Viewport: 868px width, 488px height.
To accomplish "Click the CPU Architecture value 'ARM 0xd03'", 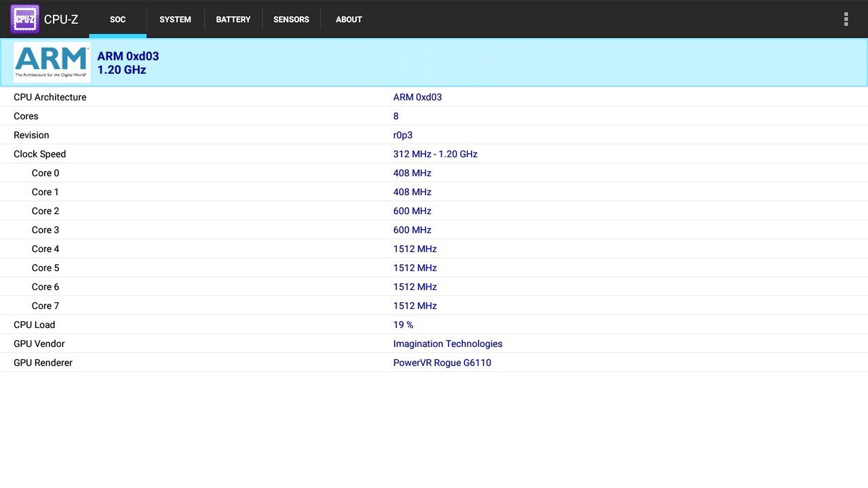I will pyautogui.click(x=418, y=97).
